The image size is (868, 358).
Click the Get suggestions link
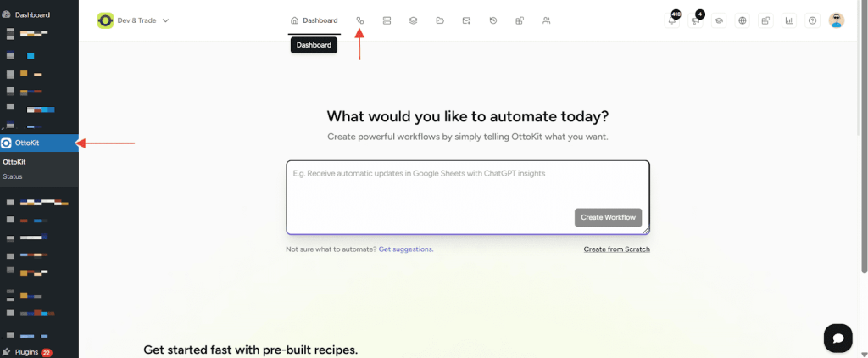click(x=405, y=249)
